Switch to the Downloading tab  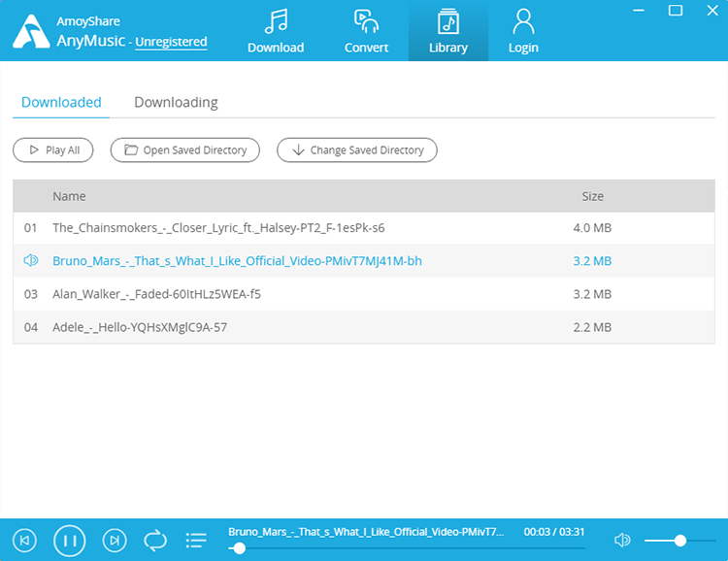pos(176,102)
